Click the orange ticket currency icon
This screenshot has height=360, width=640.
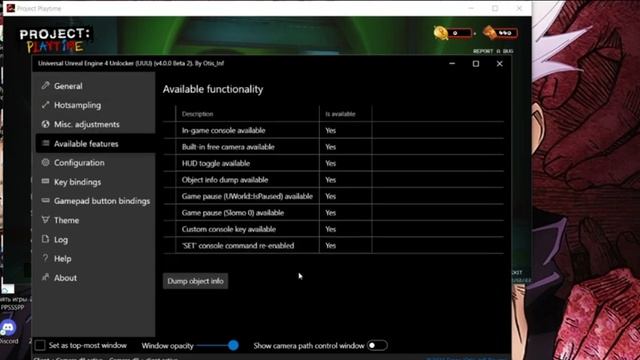pos(489,33)
